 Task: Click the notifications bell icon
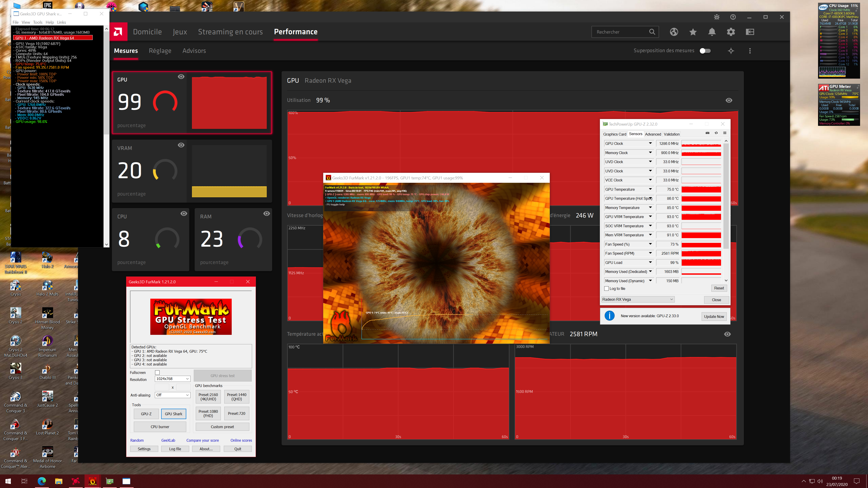coord(712,32)
